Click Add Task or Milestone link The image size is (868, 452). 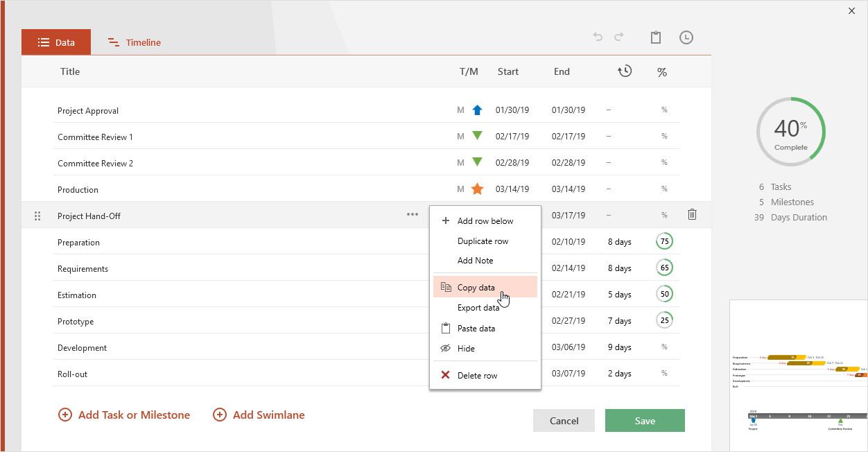pyautogui.click(x=124, y=415)
